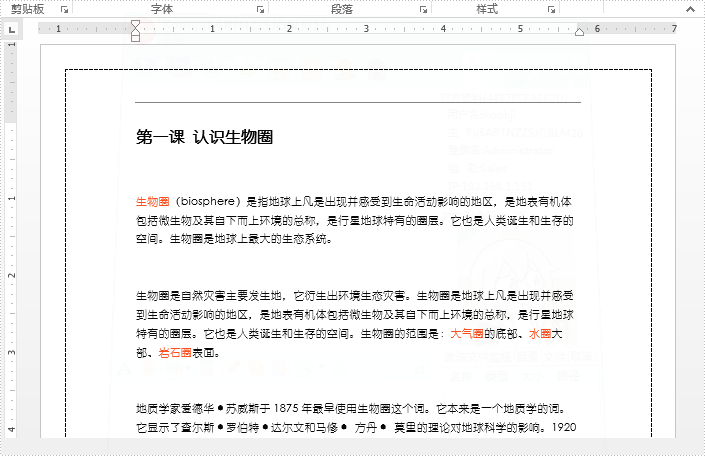The height and width of the screenshot is (456, 705).
Task: Click the 剪贴板 group label
Action: pos(27,9)
